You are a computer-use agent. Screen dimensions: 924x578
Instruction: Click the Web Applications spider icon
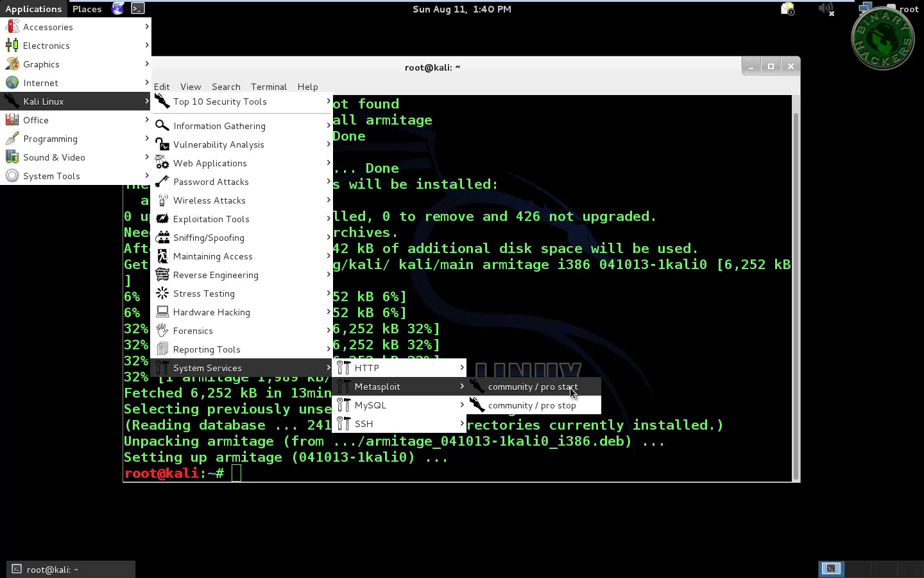click(162, 163)
